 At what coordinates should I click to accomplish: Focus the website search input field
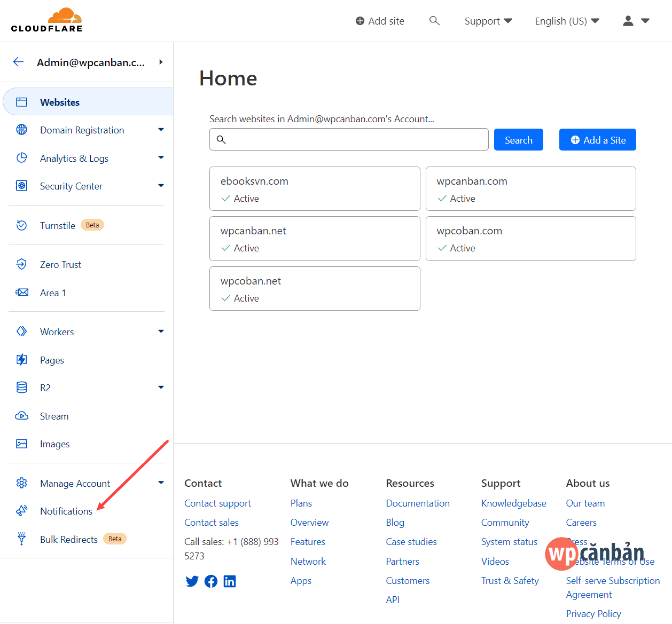pyautogui.click(x=349, y=139)
